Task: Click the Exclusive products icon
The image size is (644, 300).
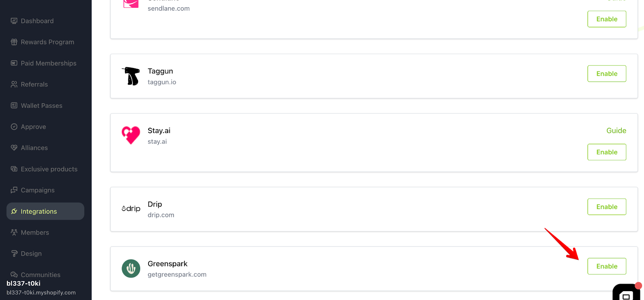Action: [x=14, y=169]
